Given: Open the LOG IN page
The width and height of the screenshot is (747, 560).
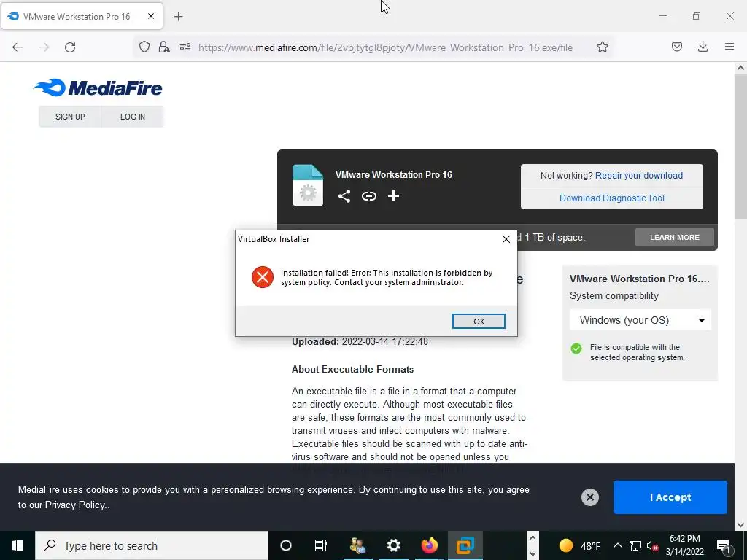Looking at the screenshot, I should (133, 117).
